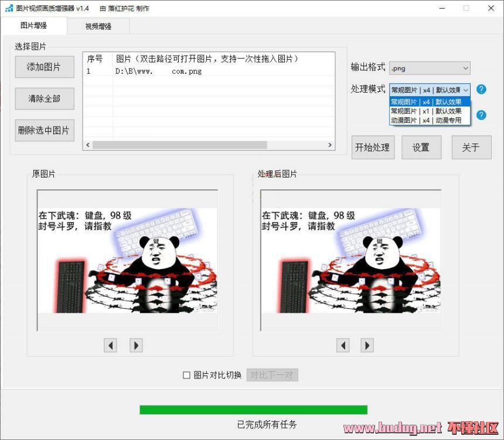Switch to the 视频增强 tab

coord(98,26)
